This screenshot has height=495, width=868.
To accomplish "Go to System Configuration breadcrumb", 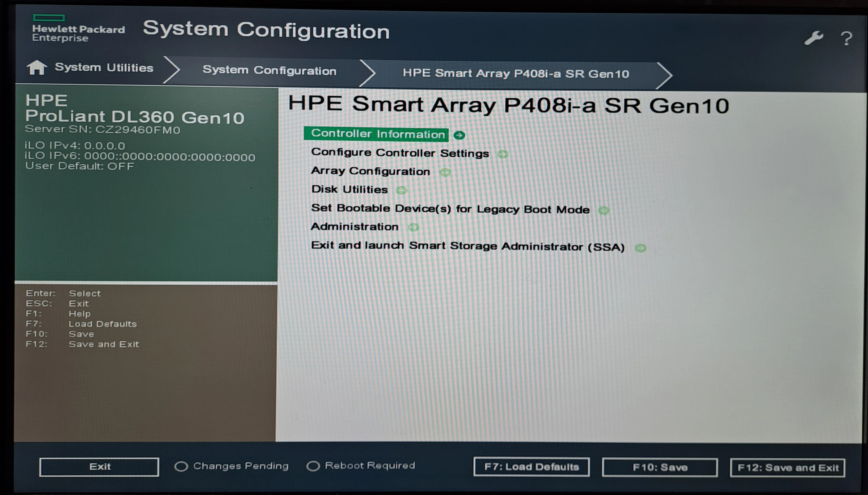I will [269, 70].
